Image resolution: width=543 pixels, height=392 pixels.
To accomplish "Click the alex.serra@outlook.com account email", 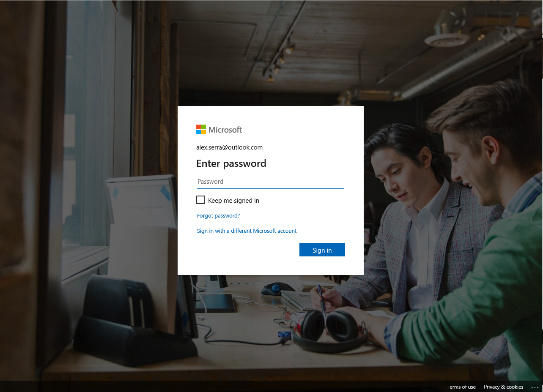I will click(229, 147).
